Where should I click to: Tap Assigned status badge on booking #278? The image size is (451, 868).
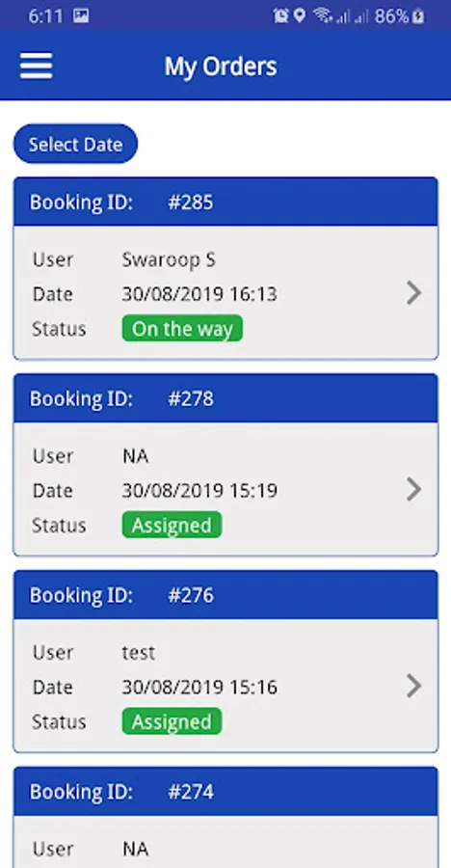tap(172, 525)
